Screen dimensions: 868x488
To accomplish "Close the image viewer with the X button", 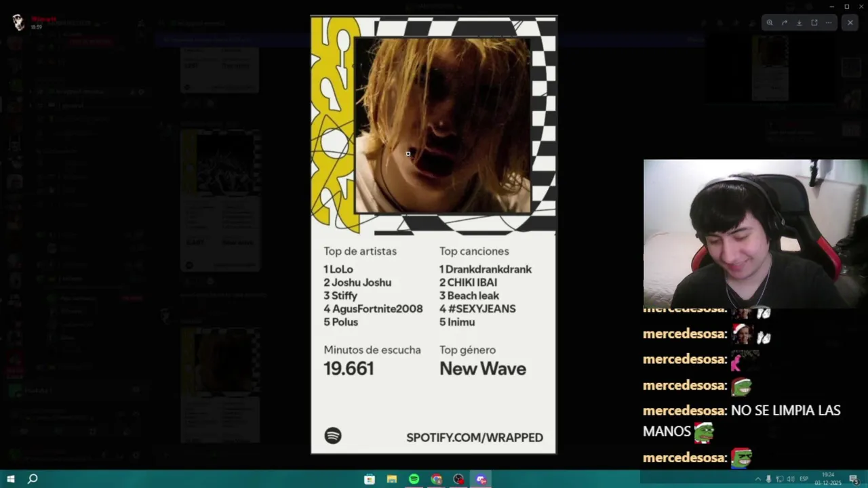I will click(x=850, y=22).
